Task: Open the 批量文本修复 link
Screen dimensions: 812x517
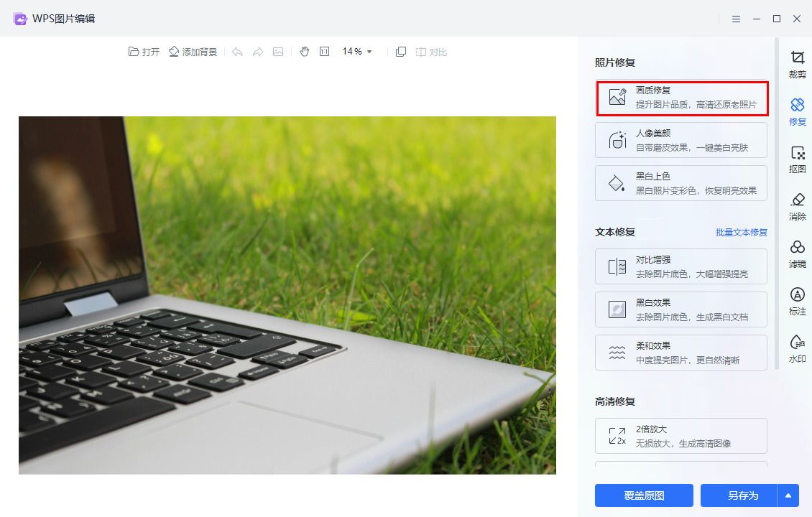Action: click(741, 233)
